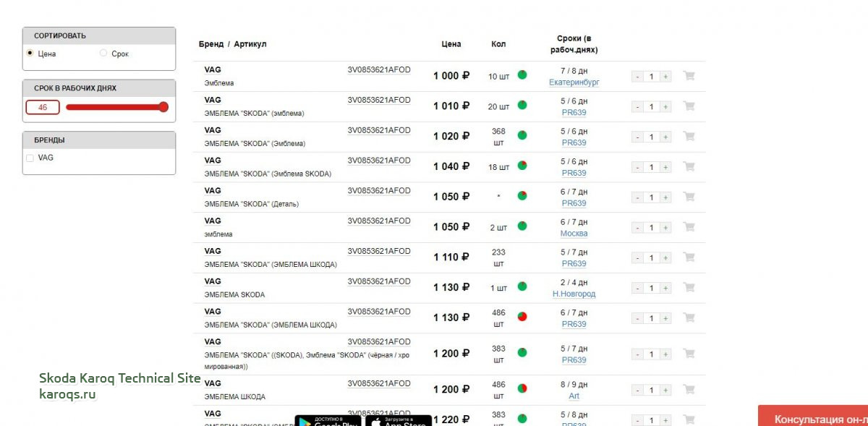Click the cart icon for the 1 010 ₽ item
The width and height of the screenshot is (868, 426).
pyautogui.click(x=689, y=106)
